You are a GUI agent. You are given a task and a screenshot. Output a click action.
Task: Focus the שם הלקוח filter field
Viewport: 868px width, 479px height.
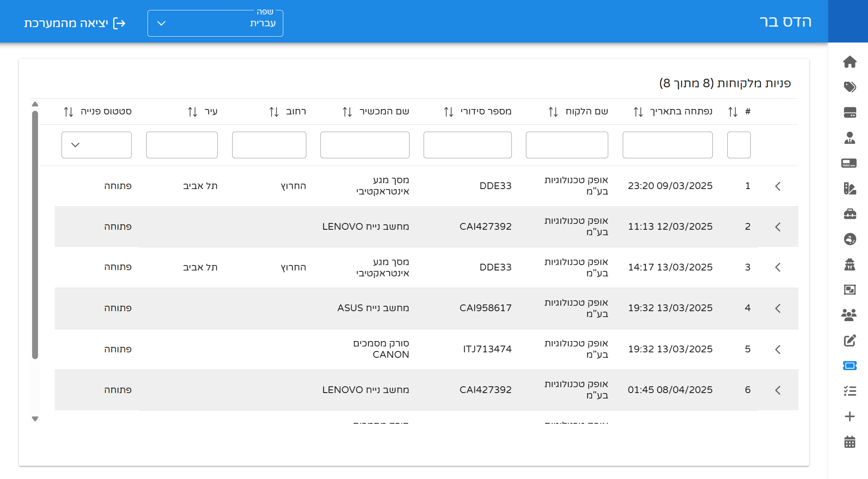567,145
